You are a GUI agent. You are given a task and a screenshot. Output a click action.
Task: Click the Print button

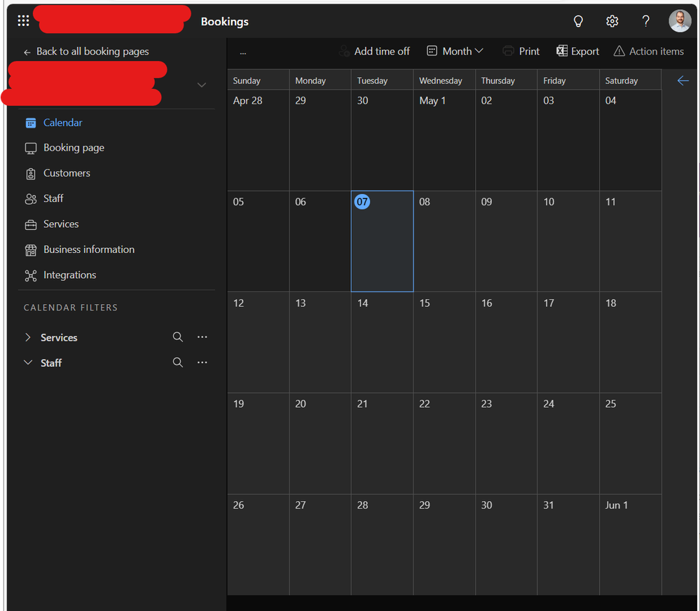pyautogui.click(x=521, y=51)
